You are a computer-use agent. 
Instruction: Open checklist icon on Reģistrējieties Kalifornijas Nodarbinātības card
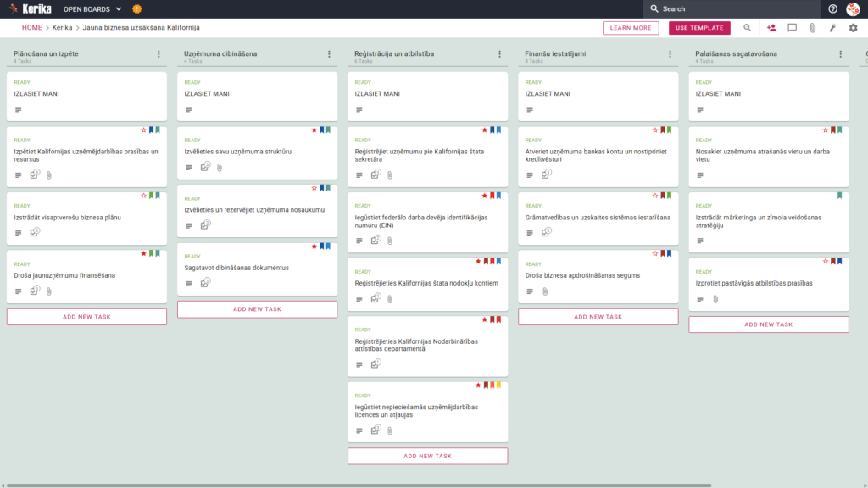point(376,364)
